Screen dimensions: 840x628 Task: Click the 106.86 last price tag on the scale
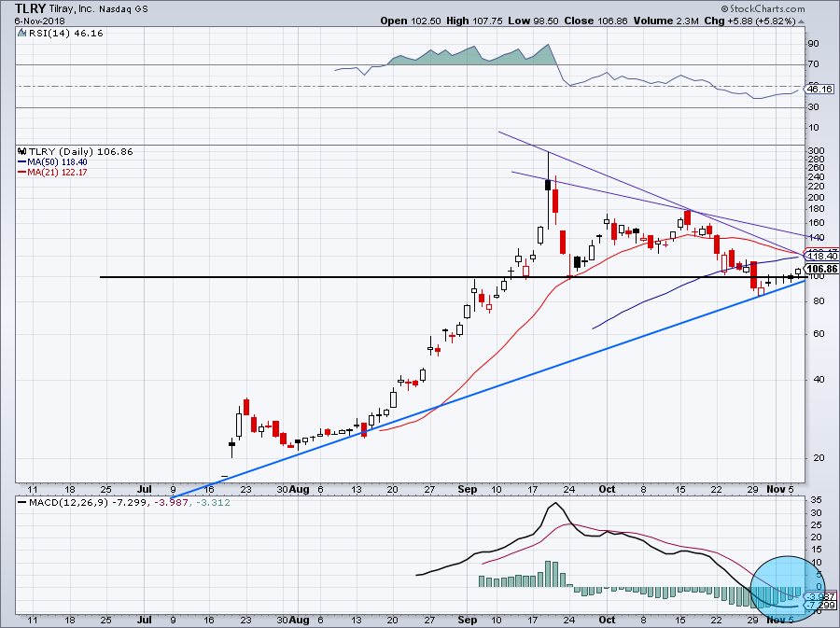coord(821,269)
